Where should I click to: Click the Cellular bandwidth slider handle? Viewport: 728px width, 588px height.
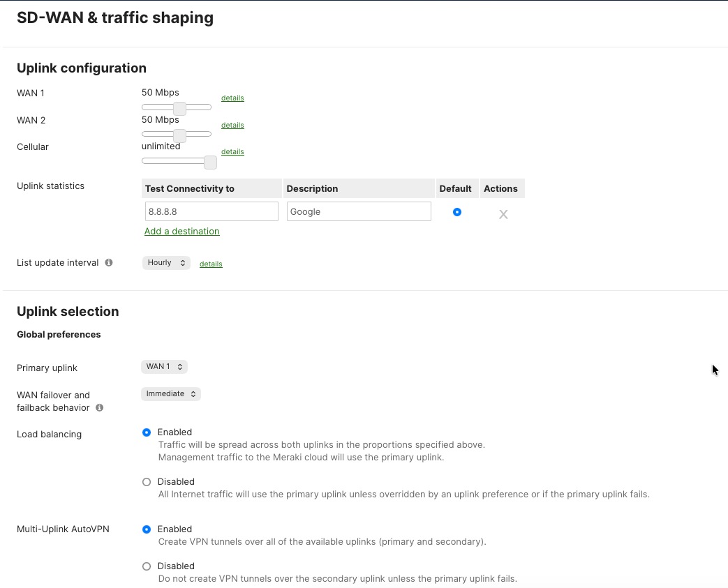click(x=210, y=161)
